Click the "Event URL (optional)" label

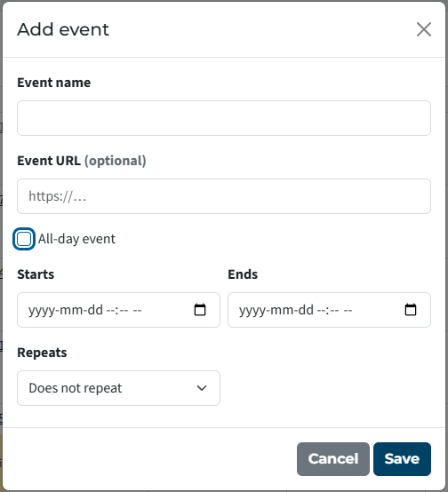(82, 161)
